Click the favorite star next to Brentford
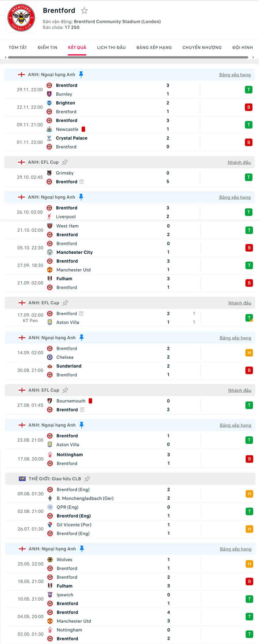Screen dimensions: 260x644 point(84,11)
